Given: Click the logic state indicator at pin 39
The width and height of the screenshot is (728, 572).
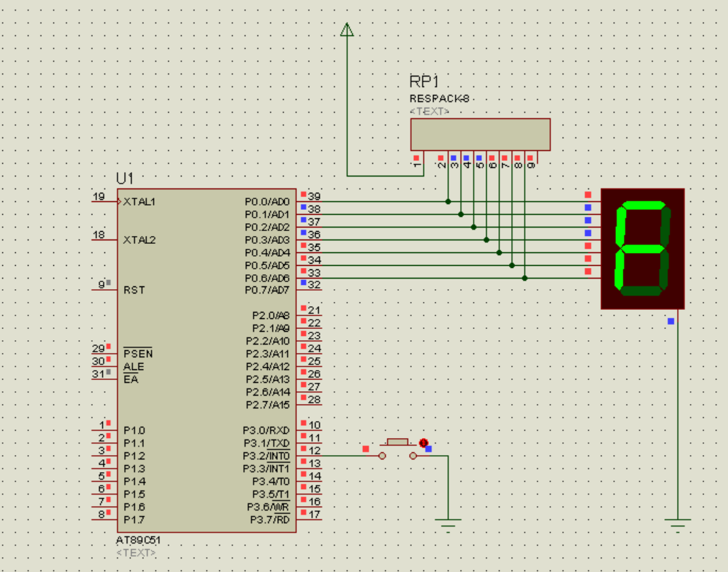Looking at the screenshot, I should point(303,194).
